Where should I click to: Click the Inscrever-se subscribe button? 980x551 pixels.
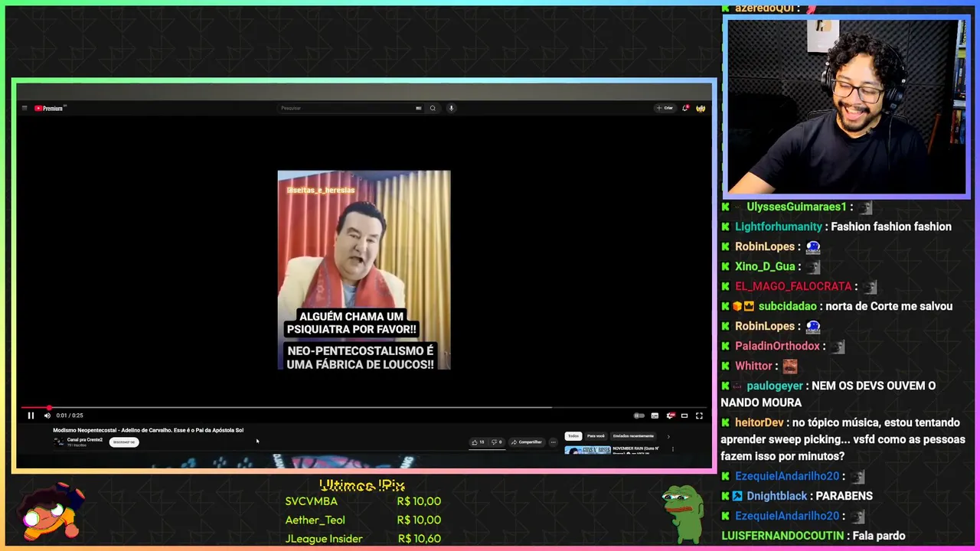(123, 442)
